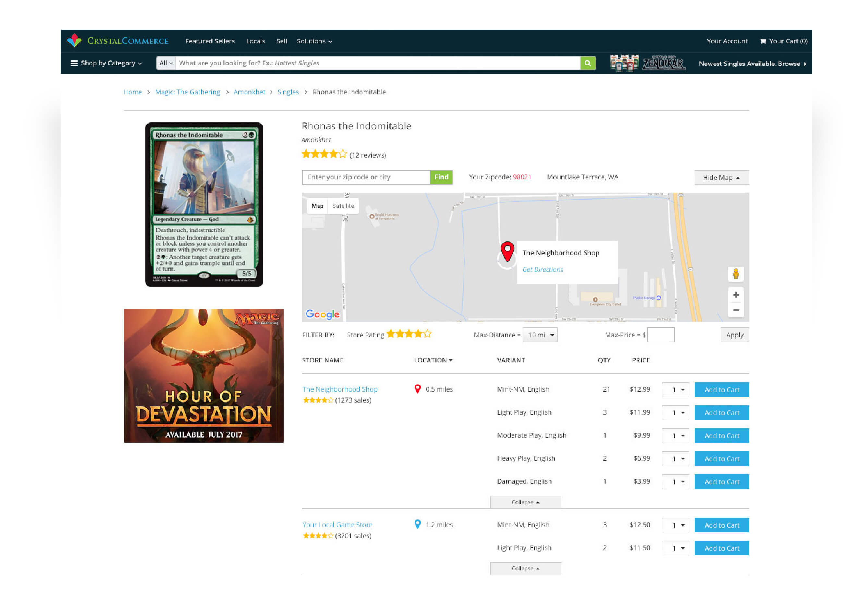
Task: Zoom out the map with minus button
Action: pyautogui.click(x=736, y=310)
